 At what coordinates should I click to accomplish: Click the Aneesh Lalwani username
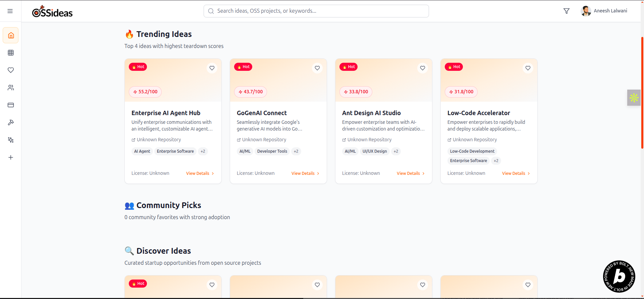pos(610,11)
